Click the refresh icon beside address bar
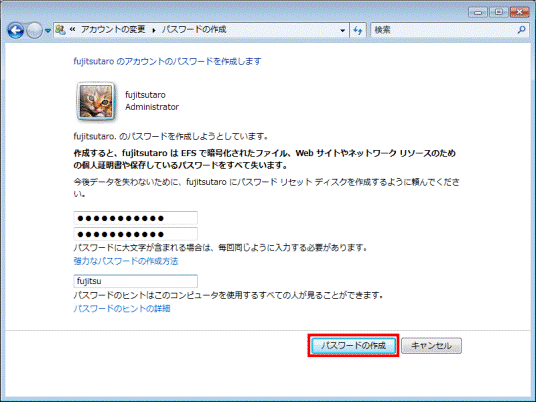Image resolution: width=536 pixels, height=402 pixels. pyautogui.click(x=358, y=30)
